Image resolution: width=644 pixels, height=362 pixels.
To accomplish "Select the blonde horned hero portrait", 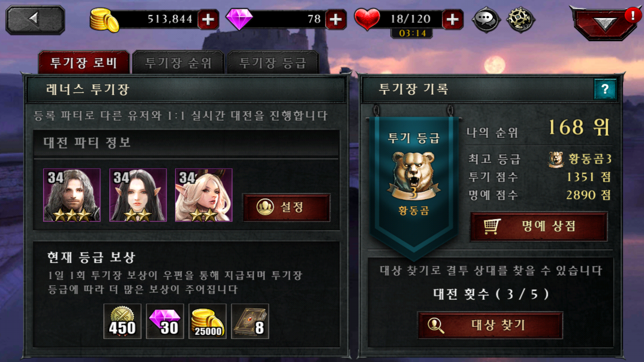I will [x=204, y=195].
